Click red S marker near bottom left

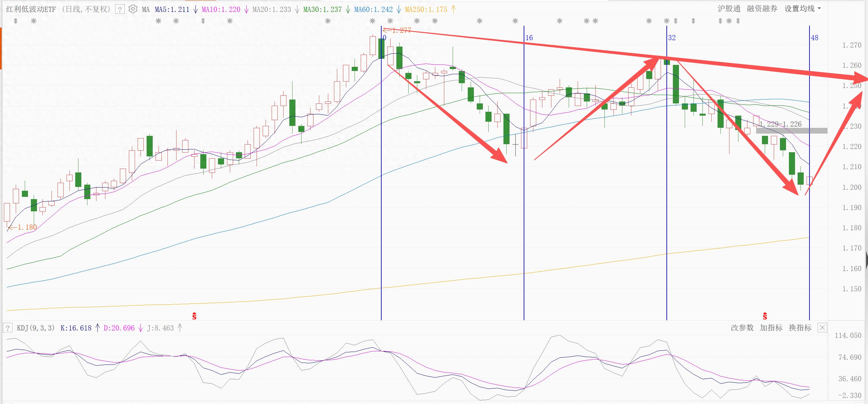pyautogui.click(x=194, y=316)
